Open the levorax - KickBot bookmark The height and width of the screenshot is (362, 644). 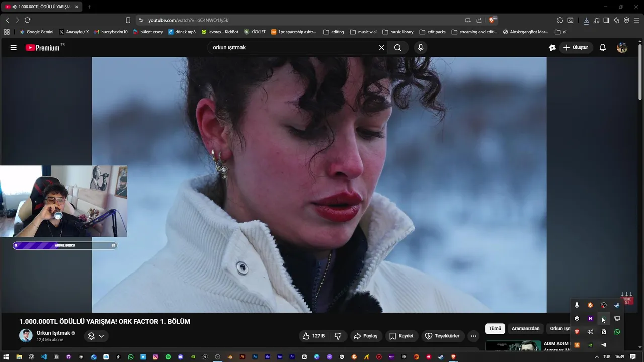(x=220, y=32)
